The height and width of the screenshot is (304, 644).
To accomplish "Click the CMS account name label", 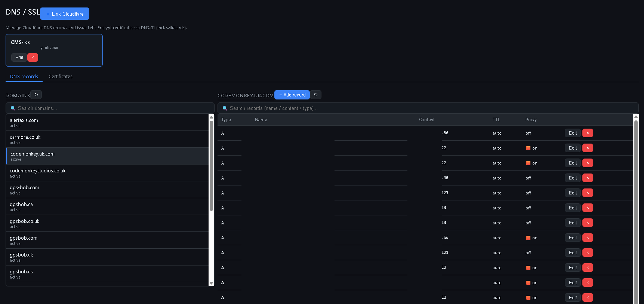I will [16, 42].
